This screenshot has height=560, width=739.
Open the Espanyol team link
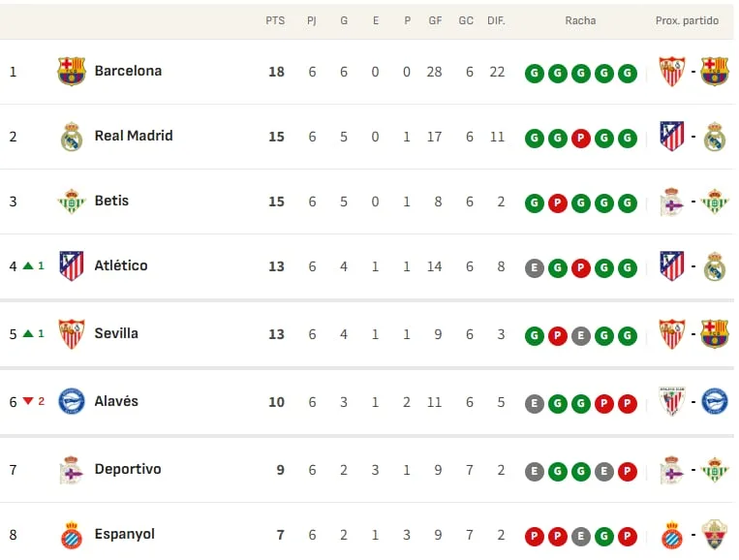[124, 534]
